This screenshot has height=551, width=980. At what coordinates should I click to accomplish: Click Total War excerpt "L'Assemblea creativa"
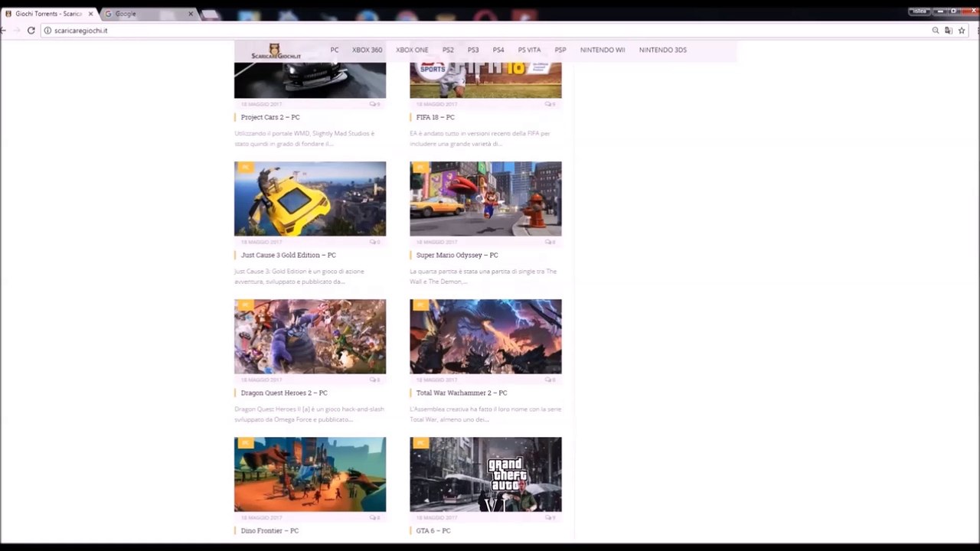pyautogui.click(x=485, y=414)
